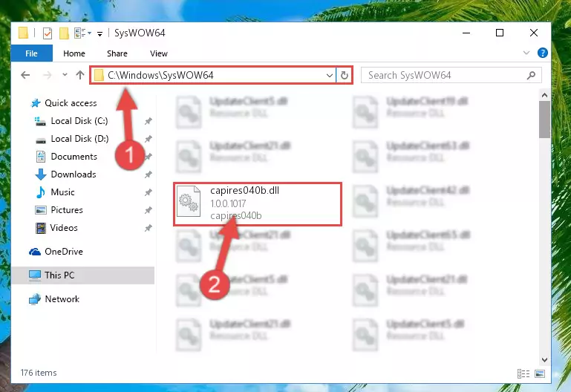
Task: Go back with the Back arrow
Action: [x=25, y=75]
